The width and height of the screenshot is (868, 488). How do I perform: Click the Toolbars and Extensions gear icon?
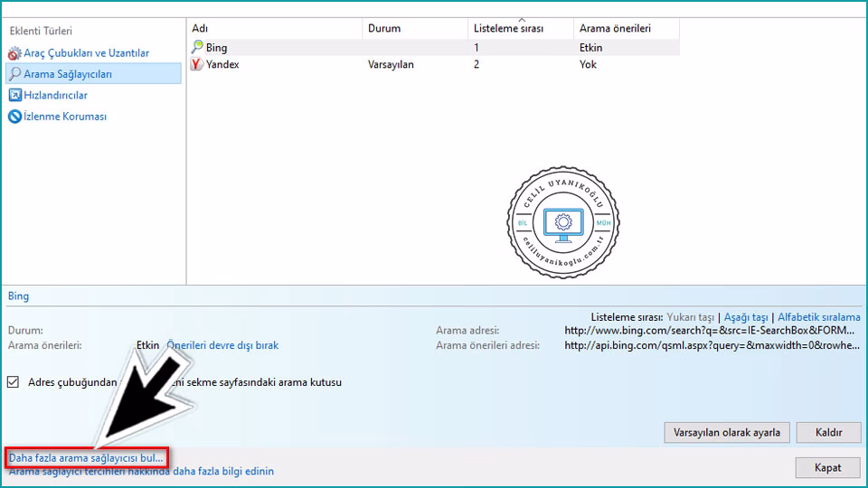(14, 54)
